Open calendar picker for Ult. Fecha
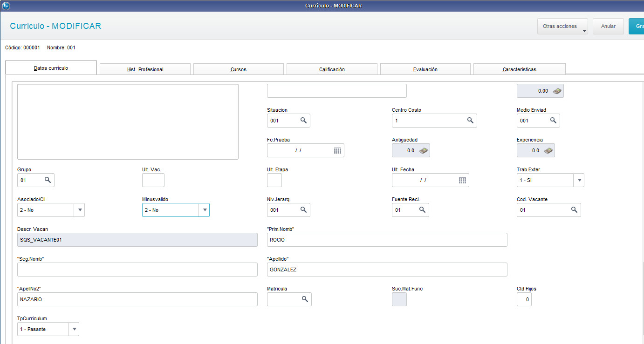Image resolution: width=644 pixels, height=344 pixels. pyautogui.click(x=462, y=180)
